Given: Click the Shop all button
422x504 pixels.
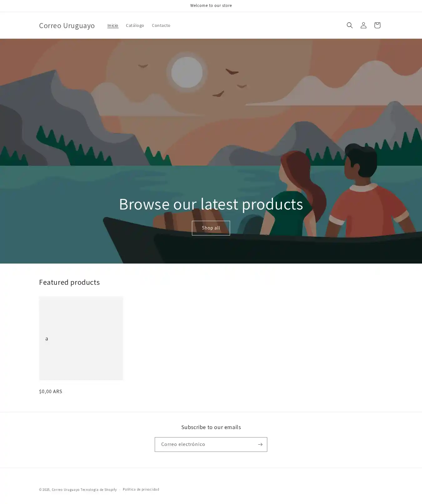Looking at the screenshot, I should [x=211, y=228].
